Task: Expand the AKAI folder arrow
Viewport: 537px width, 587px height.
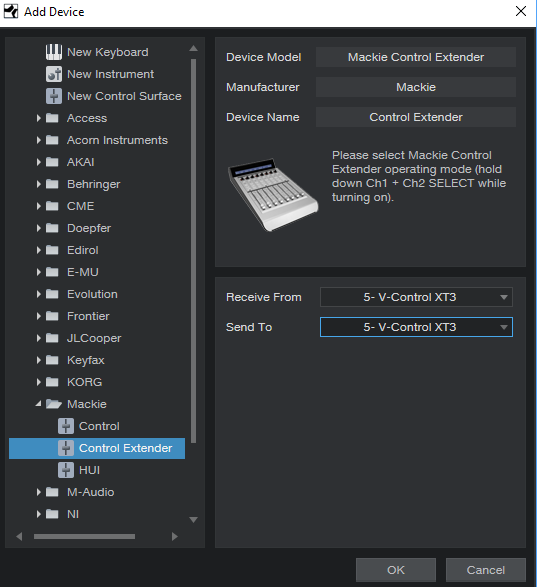Action: (39, 162)
